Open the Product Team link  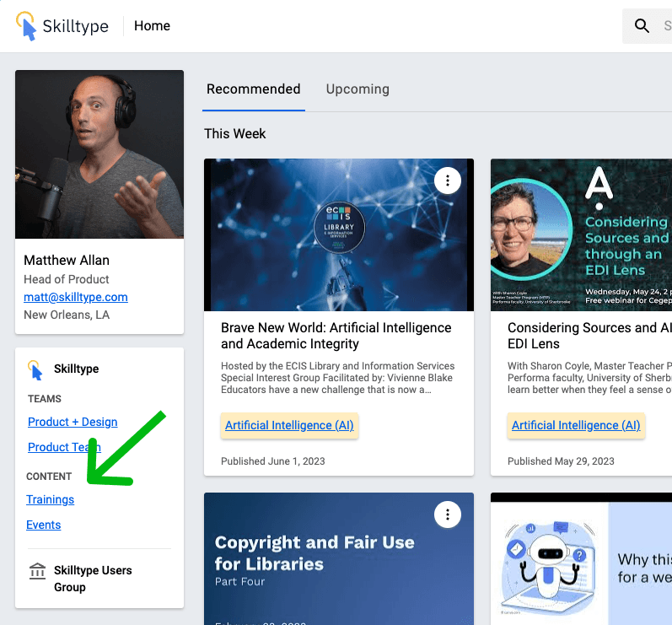(64, 447)
